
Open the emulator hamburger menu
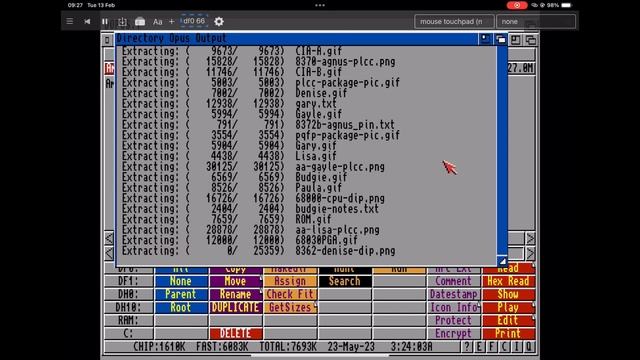tap(70, 21)
